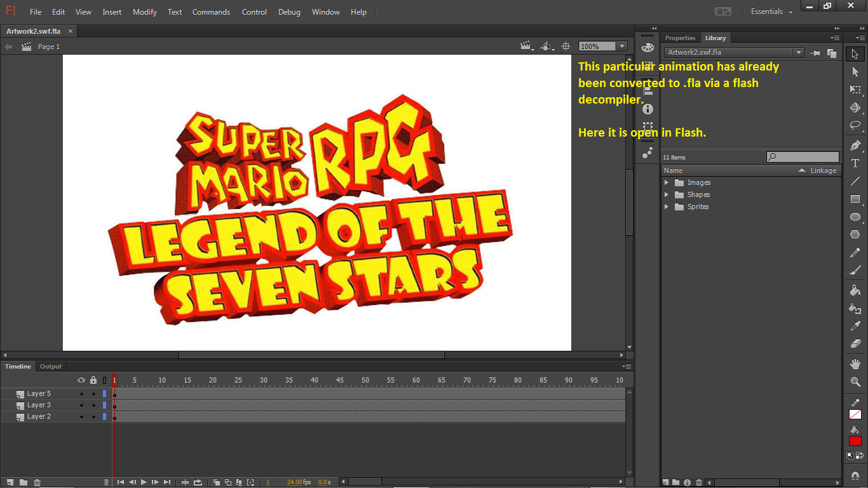Toggle the Snap to Objects magnet

click(855, 475)
